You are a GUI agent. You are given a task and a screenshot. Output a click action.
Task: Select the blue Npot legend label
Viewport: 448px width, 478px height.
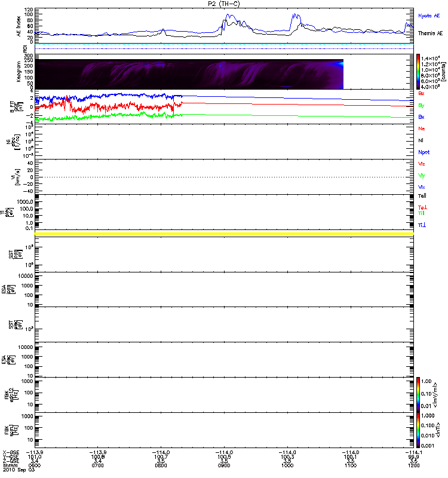point(424,152)
